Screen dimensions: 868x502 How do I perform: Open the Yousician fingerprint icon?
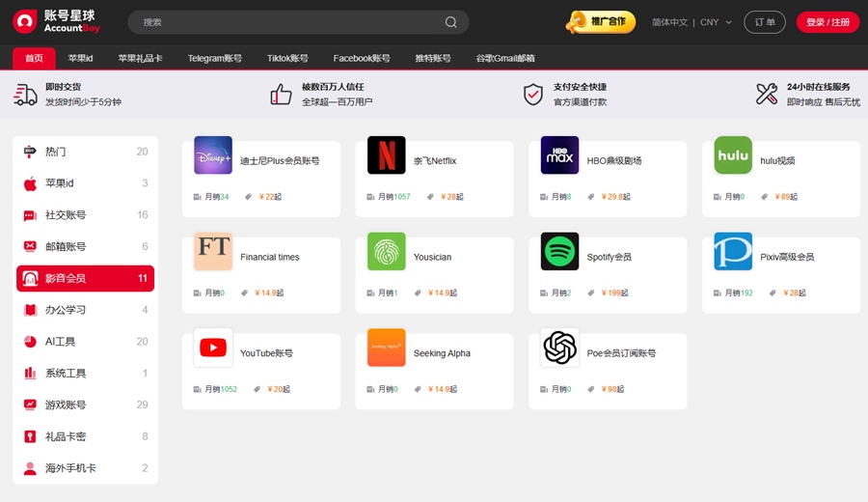pos(387,251)
